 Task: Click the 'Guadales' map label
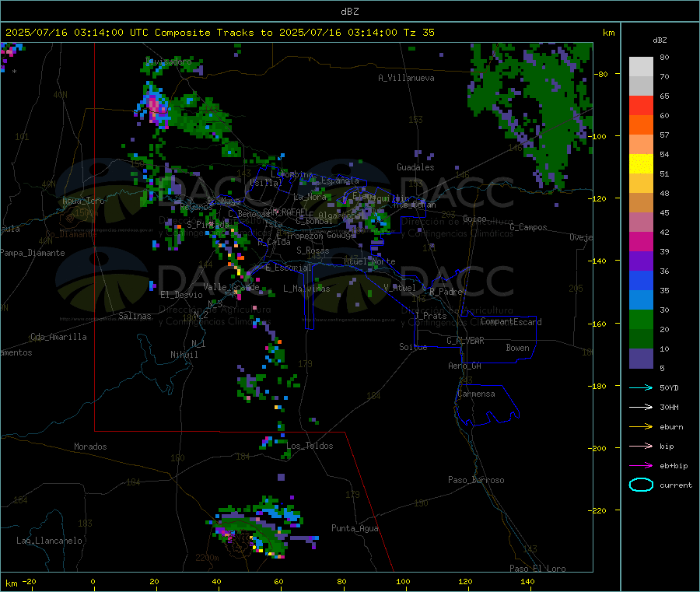coord(415,167)
